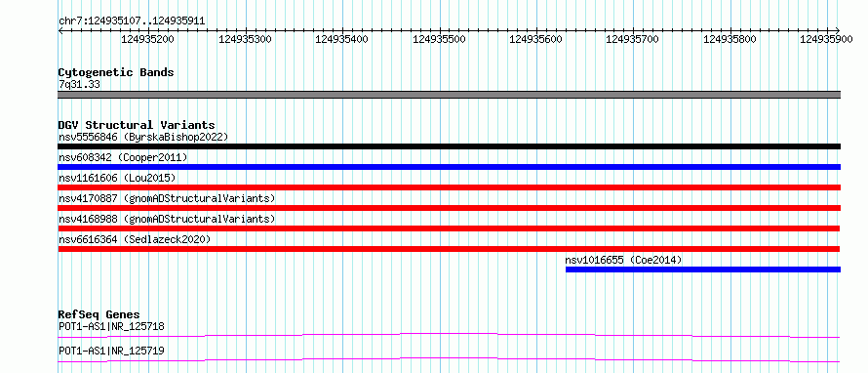
Task: Select the gray 7q31.33 cytogenetic band bar
Action: [449, 95]
